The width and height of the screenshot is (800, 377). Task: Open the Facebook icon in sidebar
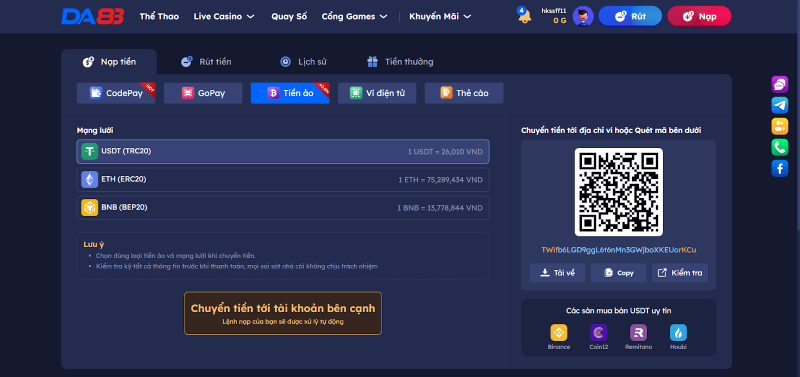click(779, 168)
